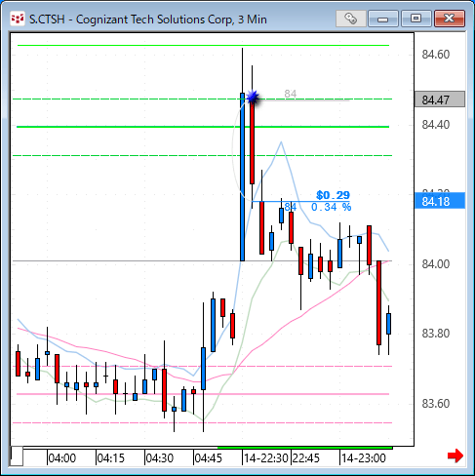
Task: Click the 04:15 time axis label
Action: (111, 458)
